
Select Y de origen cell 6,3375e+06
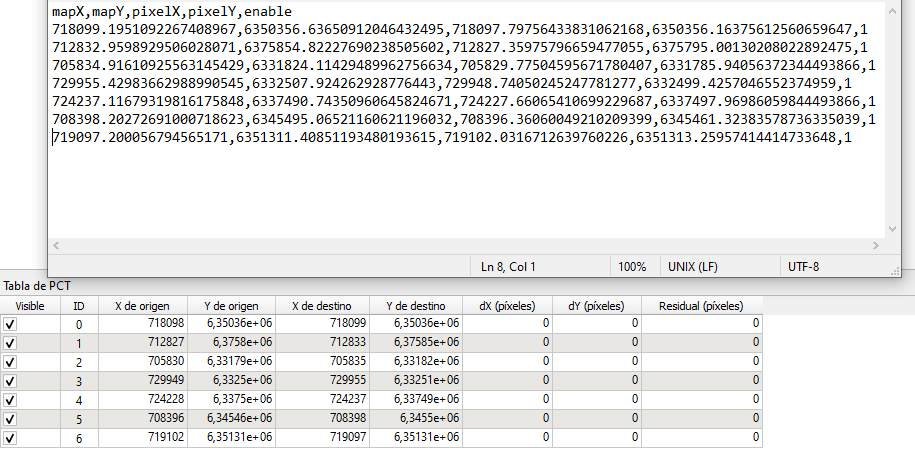click(x=231, y=400)
